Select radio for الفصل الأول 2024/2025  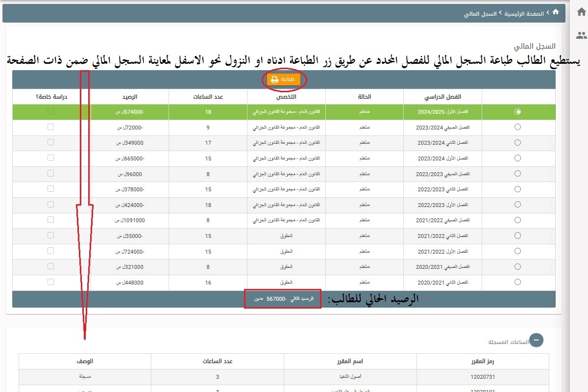pos(518,111)
